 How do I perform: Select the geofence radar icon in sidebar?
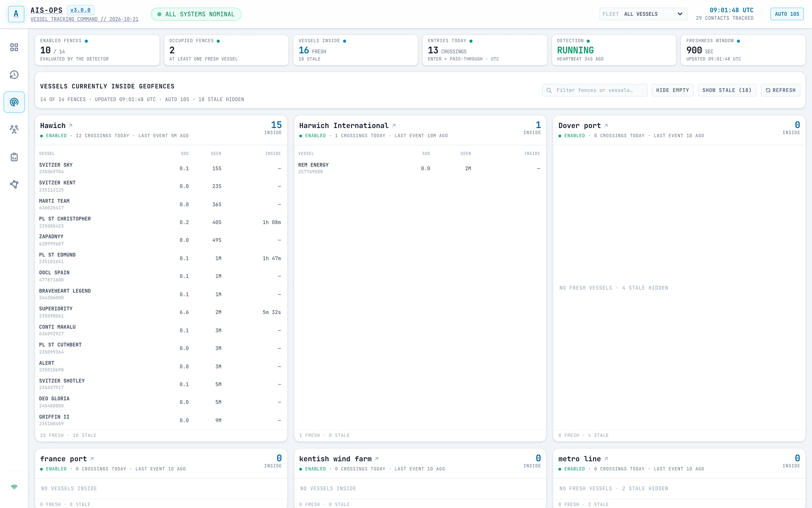[14, 102]
